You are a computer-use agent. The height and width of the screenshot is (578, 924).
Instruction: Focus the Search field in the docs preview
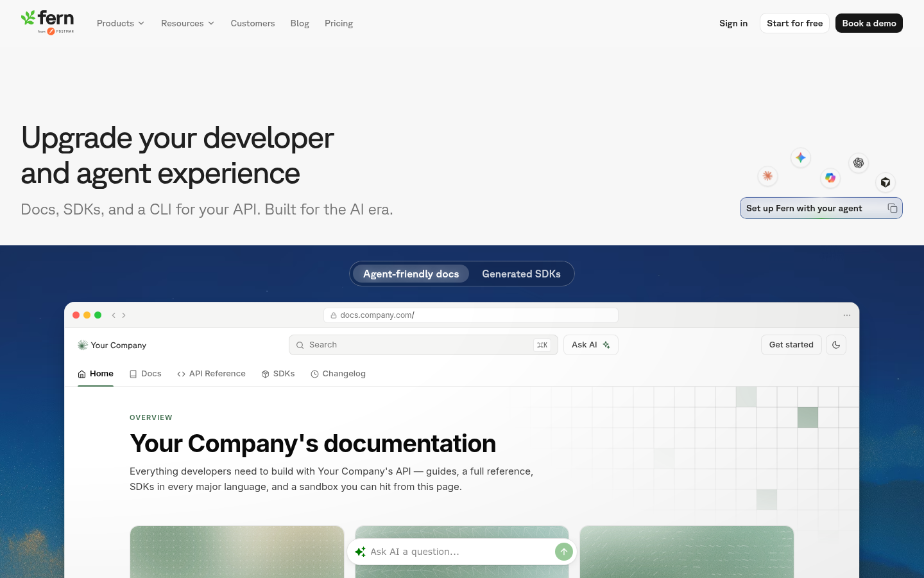(x=424, y=345)
